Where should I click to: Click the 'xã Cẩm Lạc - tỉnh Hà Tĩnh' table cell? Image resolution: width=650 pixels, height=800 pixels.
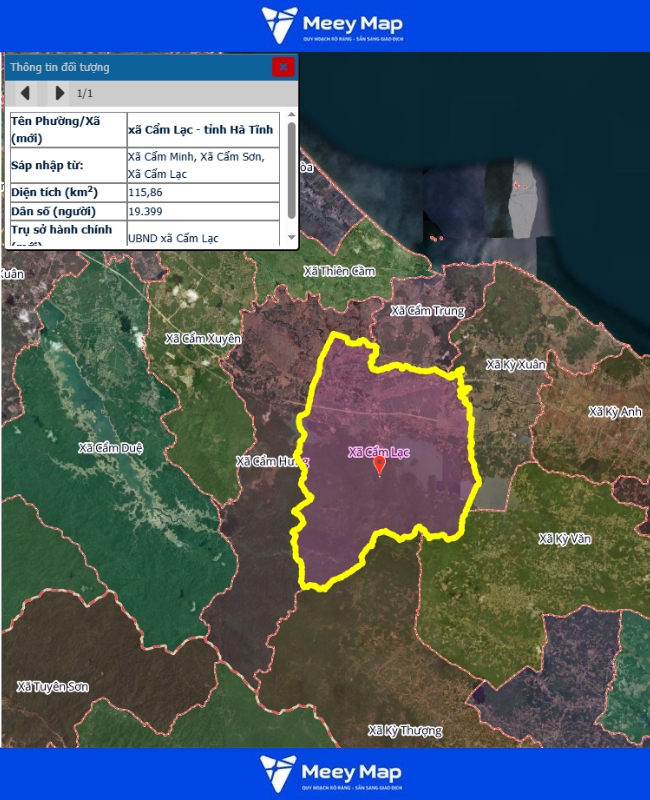(x=205, y=130)
